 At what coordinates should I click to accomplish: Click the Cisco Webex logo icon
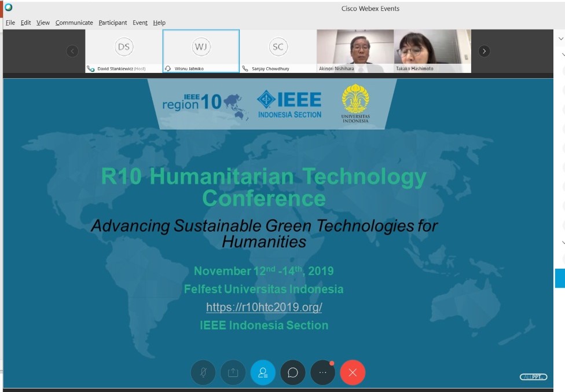click(x=8, y=7)
